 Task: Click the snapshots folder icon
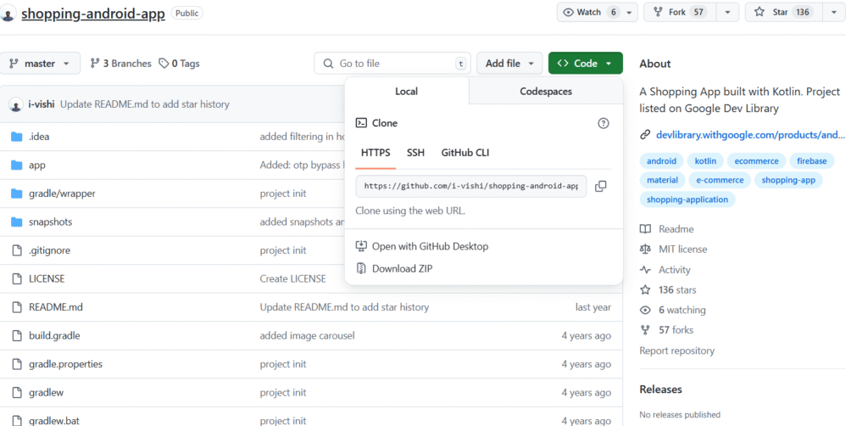pos(17,222)
